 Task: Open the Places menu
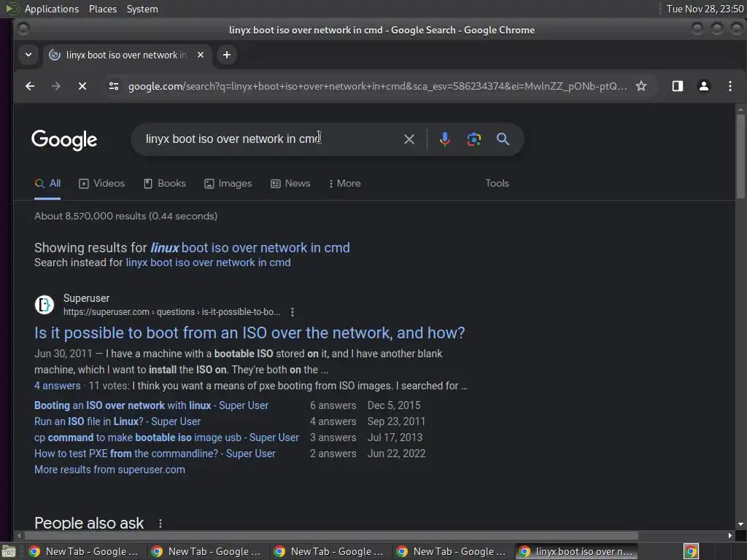tap(103, 9)
